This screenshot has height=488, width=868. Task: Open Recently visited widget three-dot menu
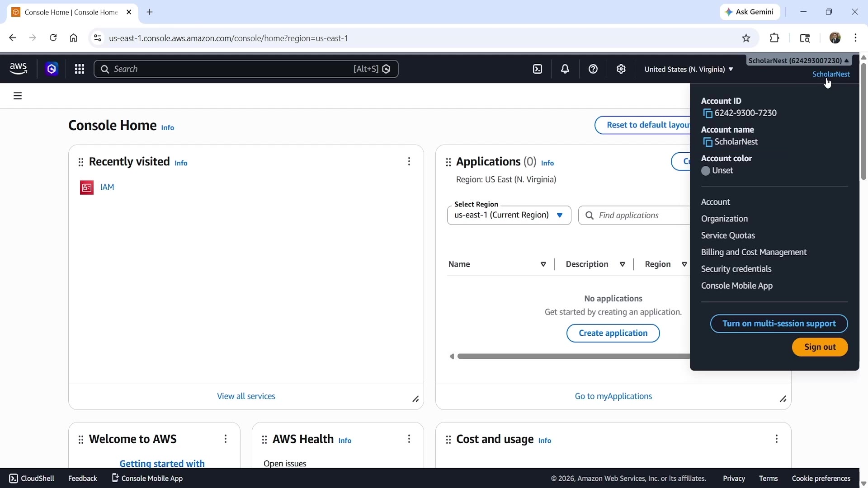409,162
